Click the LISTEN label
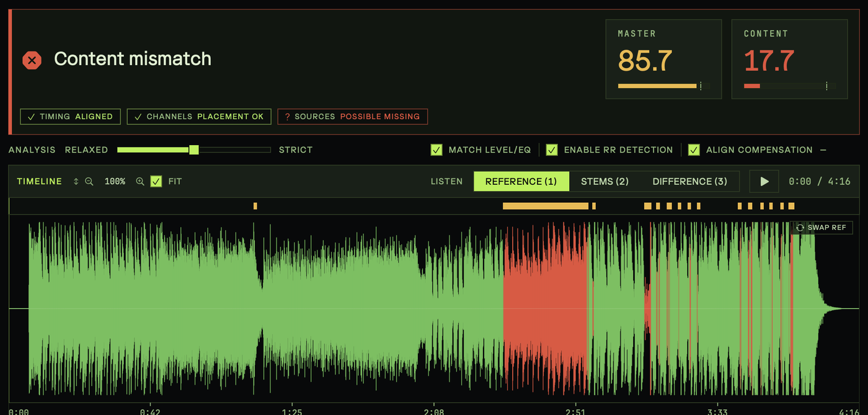 pyautogui.click(x=447, y=182)
